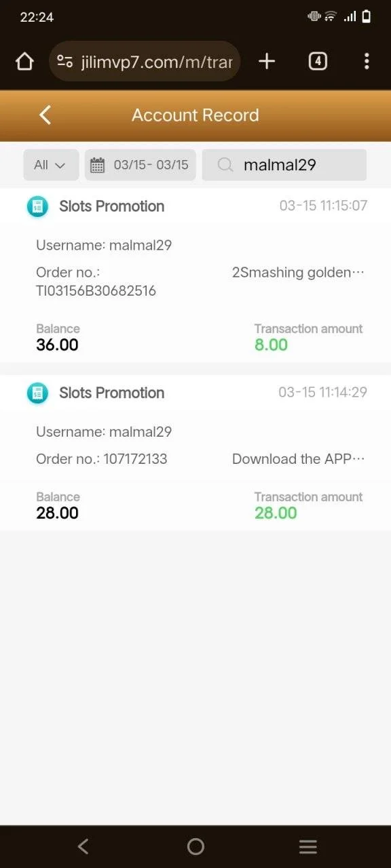Screen dimensions: 391x868
Task: Open the 03/15- 03/15 date range picker
Action: 141,165
